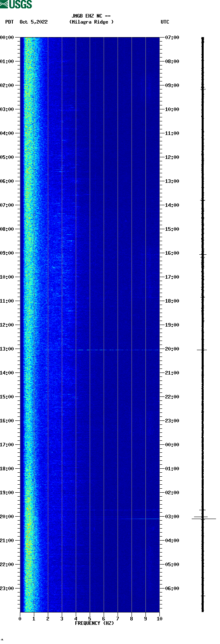Click the 22:00 PDT time label
This screenshot has width=220, height=644.
click(x=7, y=565)
